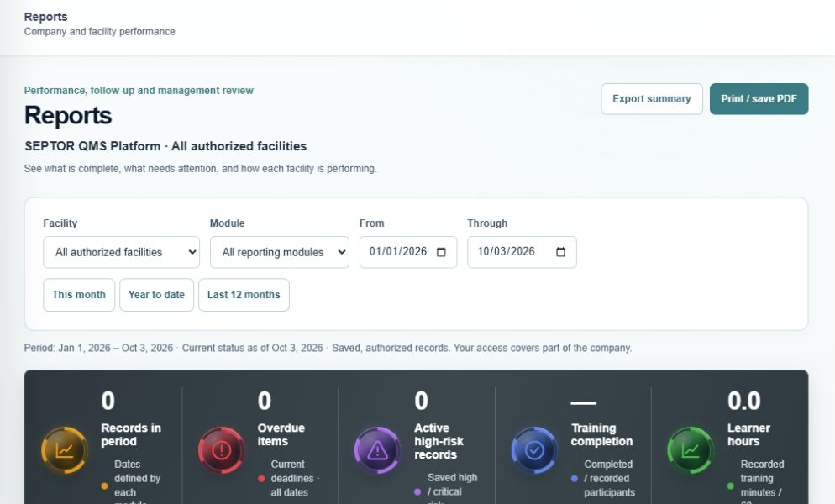
Task: Click the Module field label
Action: 228,223
